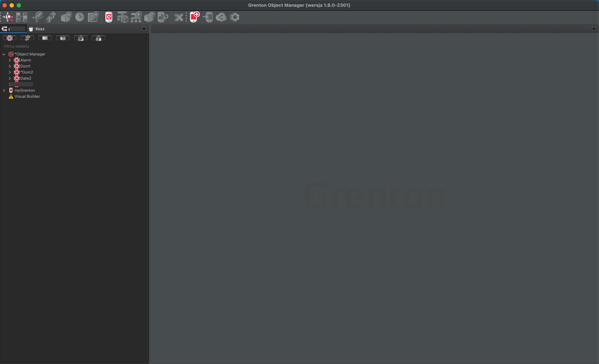Toggle the swap-arrows filter button

point(27,38)
